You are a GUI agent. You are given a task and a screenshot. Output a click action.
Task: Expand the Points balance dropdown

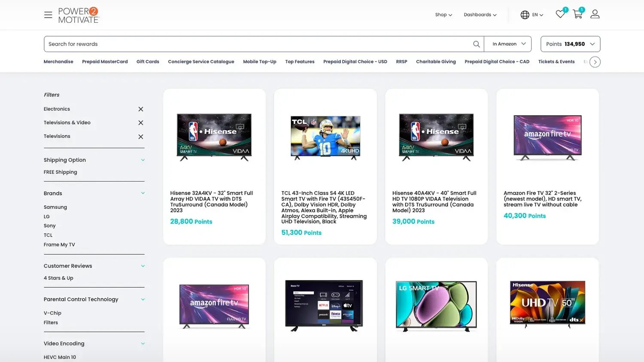(570, 44)
